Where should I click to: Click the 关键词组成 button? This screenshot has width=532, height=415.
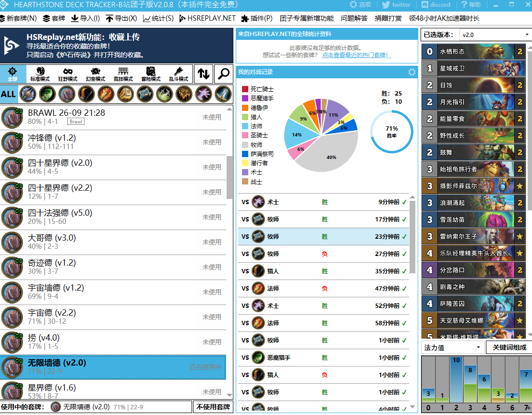[x=509, y=347]
